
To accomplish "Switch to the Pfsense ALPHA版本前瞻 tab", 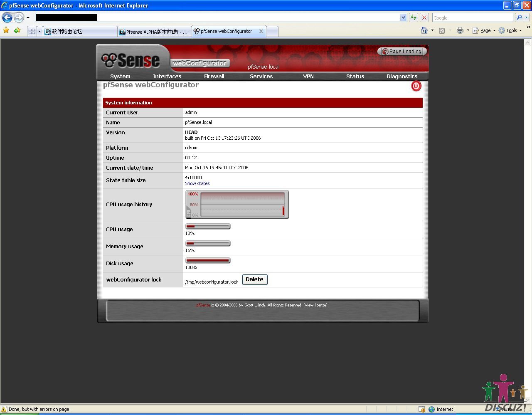I will pos(154,32).
